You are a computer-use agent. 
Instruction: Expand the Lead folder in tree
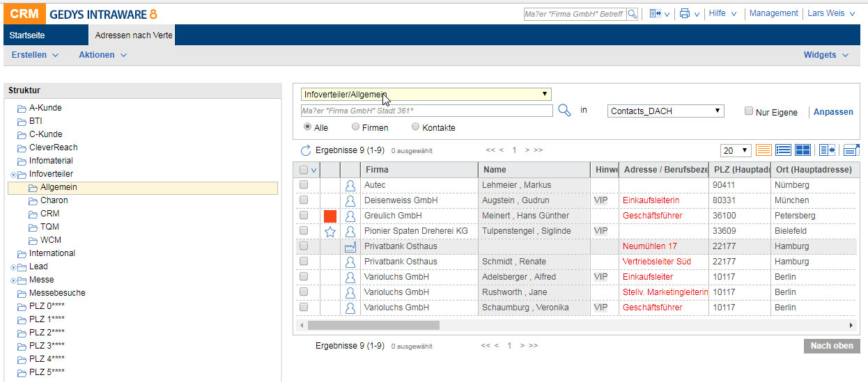[13, 267]
